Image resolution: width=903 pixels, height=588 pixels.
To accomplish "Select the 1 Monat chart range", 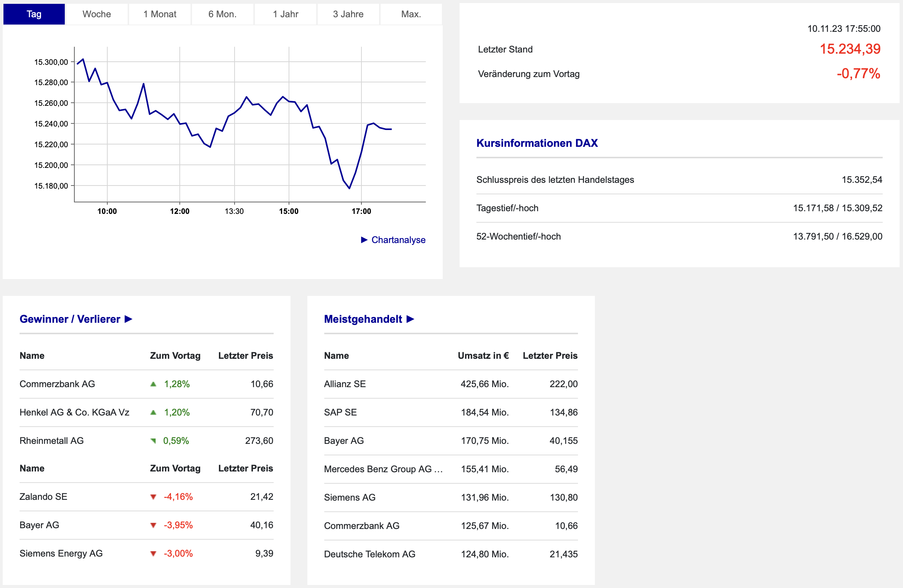I will click(160, 14).
